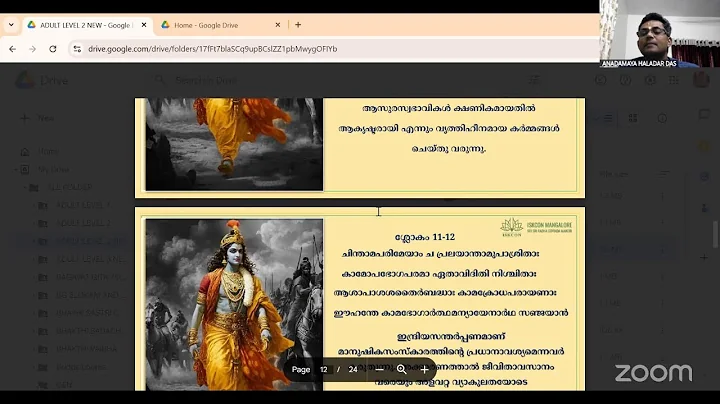Collapse the dimmed My Drive tree arrow
Screen dimensions: 720x404
[15, 169]
